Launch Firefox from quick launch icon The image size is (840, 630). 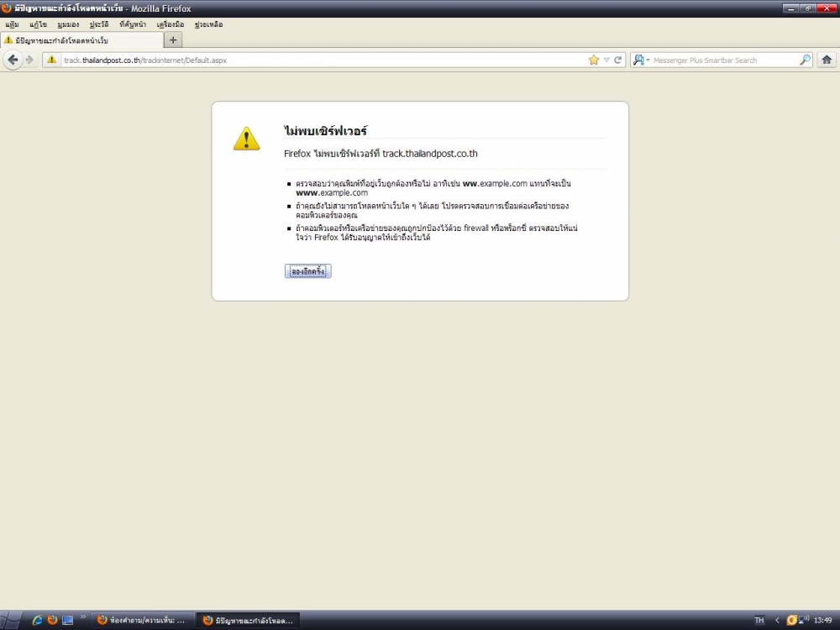tap(52, 620)
